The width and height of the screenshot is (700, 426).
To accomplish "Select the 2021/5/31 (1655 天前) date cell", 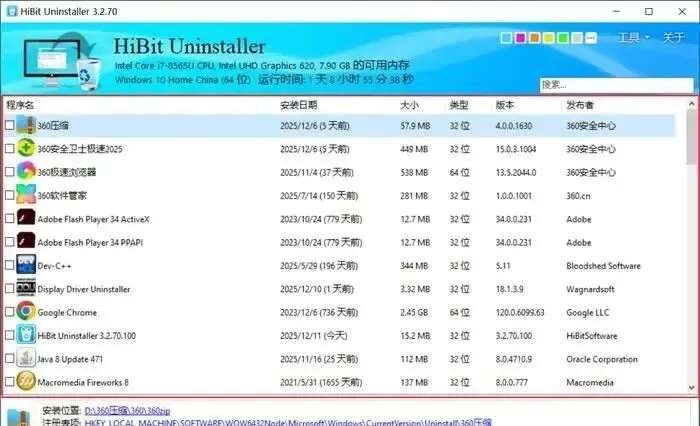I will click(x=321, y=382).
